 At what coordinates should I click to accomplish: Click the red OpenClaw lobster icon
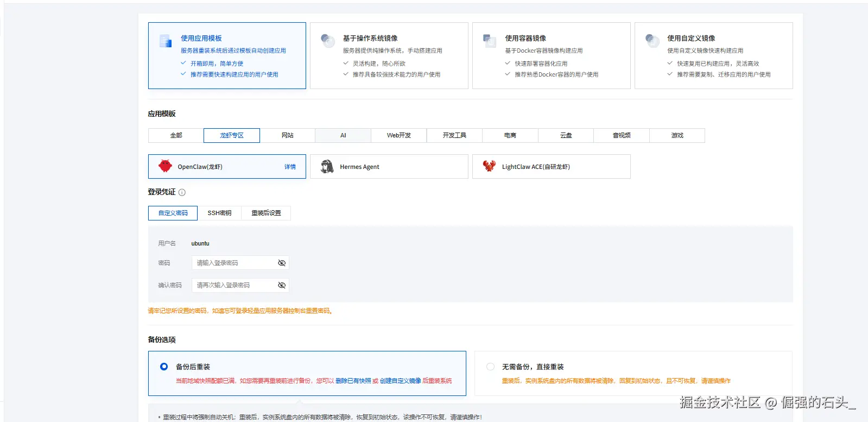click(x=165, y=166)
